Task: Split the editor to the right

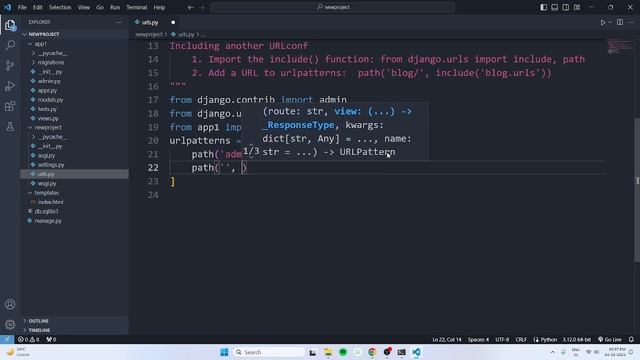Action: pos(620,22)
